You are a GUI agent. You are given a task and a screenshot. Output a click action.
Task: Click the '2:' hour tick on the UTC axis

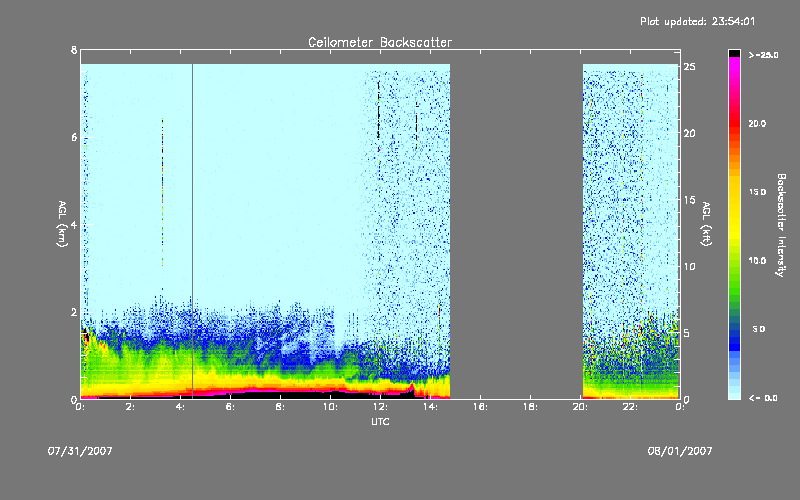coord(130,407)
